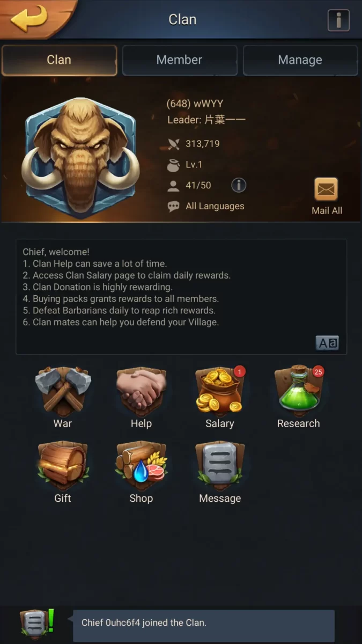Image resolution: width=362 pixels, height=644 pixels.
Task: Switch to the Member tab
Action: pyautogui.click(x=180, y=60)
